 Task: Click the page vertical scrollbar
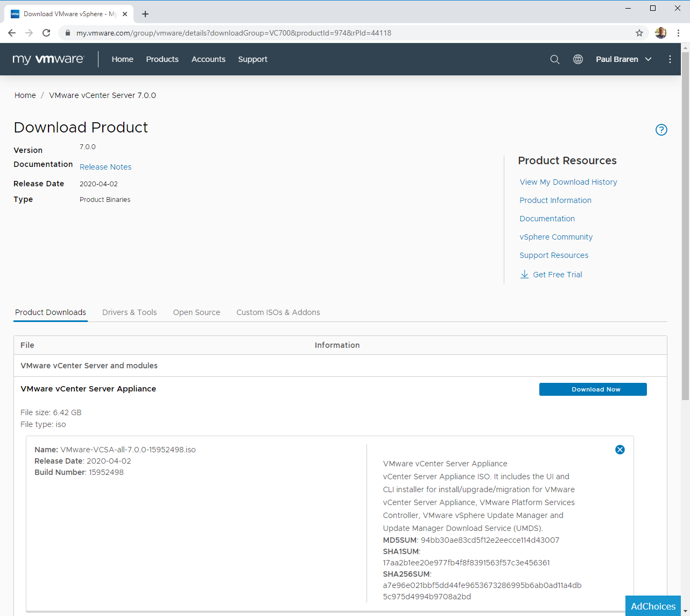[x=685, y=226]
